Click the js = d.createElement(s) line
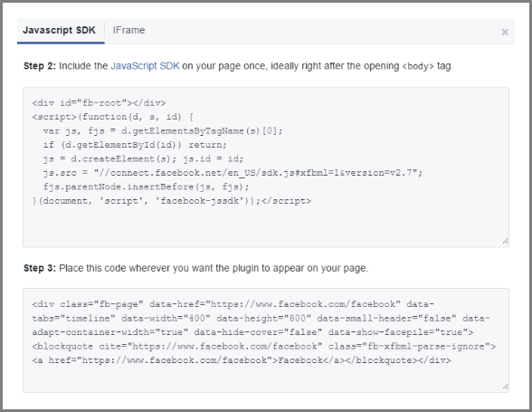The image size is (532, 412). pyautogui.click(x=143, y=158)
